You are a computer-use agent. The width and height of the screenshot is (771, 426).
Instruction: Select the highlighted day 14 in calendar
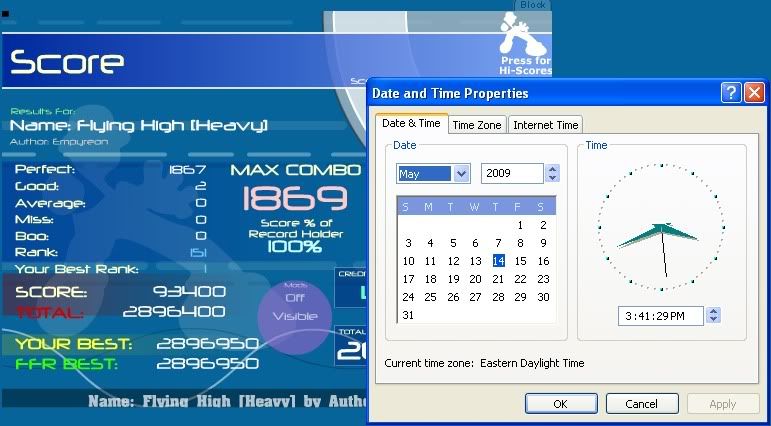click(x=498, y=261)
